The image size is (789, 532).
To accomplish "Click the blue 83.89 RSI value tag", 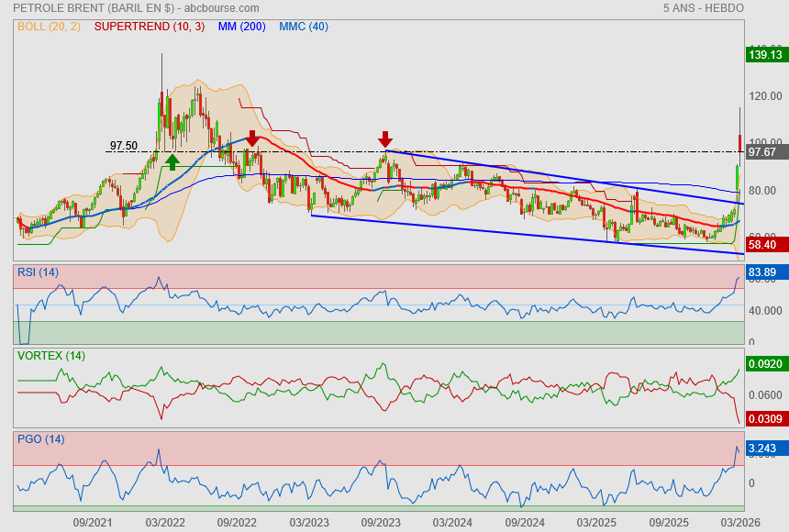I will (x=762, y=272).
